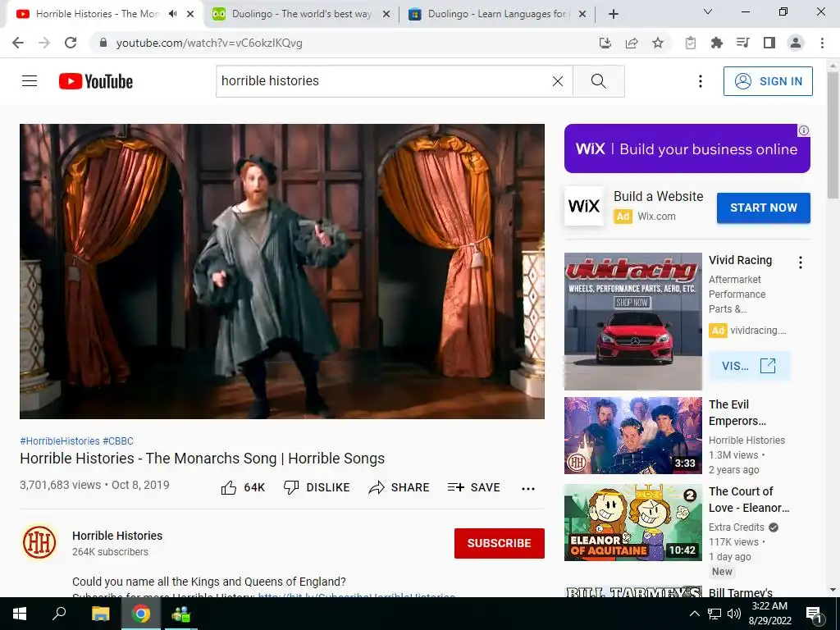Like the video with thumbs up
Screen dimensions: 840x630
pos(243,487)
